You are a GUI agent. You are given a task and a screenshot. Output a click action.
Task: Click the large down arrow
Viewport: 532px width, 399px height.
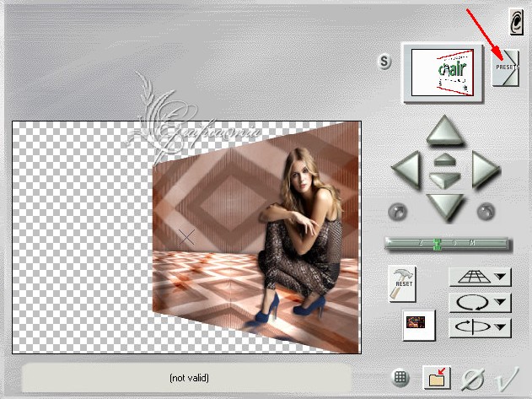(x=444, y=207)
